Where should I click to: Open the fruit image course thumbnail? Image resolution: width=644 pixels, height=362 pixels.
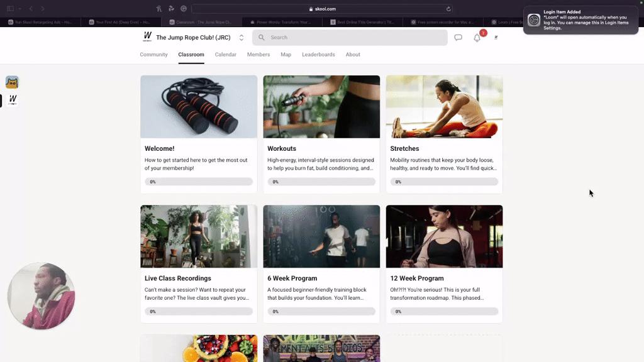click(x=199, y=348)
